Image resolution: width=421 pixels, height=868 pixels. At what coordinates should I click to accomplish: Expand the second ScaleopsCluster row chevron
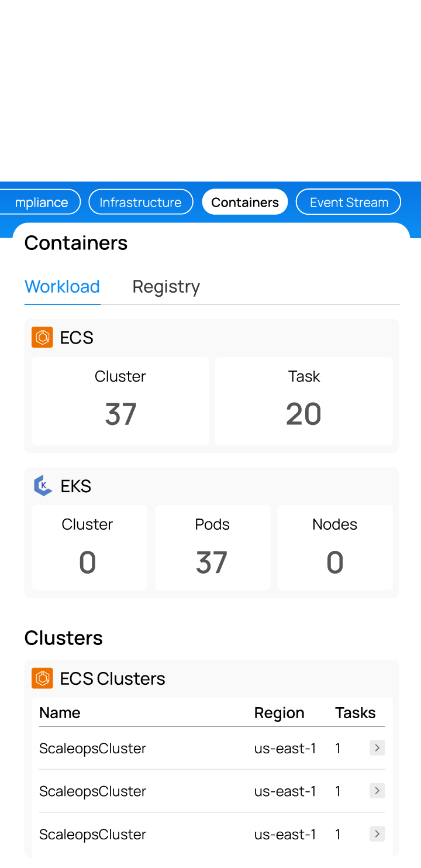(x=377, y=791)
